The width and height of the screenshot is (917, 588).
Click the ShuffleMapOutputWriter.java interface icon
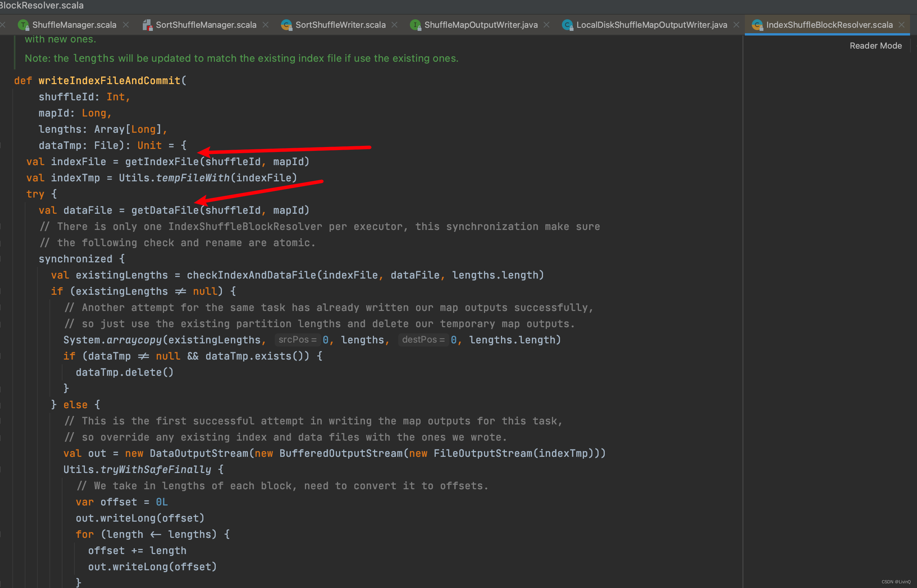415,25
